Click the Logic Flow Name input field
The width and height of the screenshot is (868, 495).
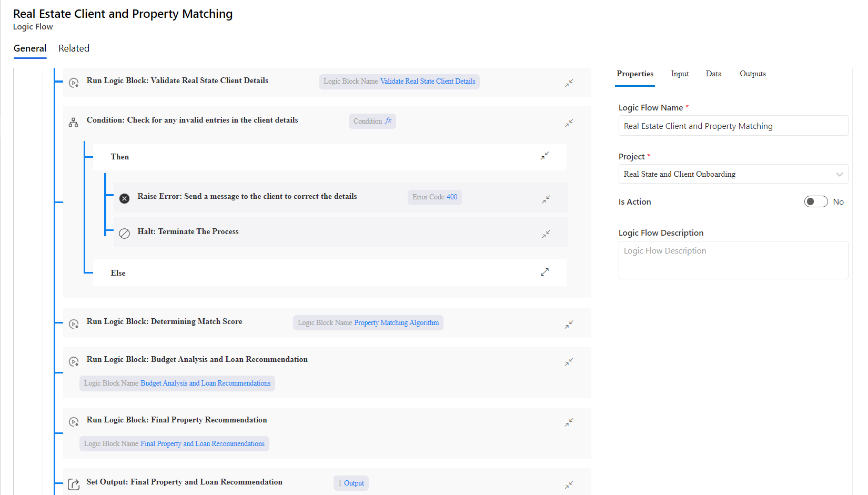click(733, 126)
